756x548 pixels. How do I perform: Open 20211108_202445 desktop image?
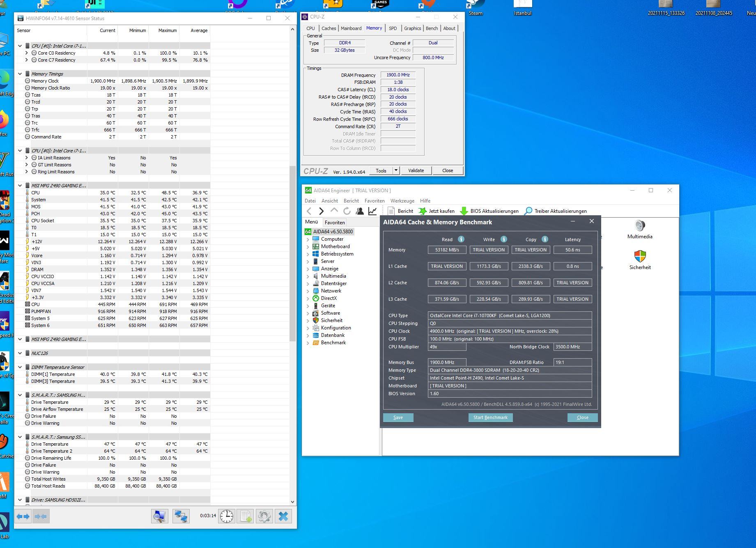pyautogui.click(x=714, y=8)
